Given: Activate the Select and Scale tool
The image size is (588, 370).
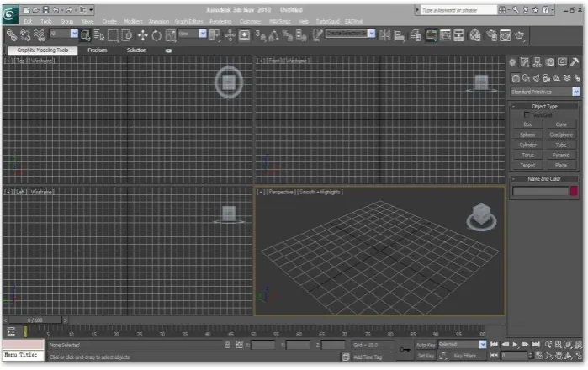Looking at the screenshot, I should click(171, 35).
